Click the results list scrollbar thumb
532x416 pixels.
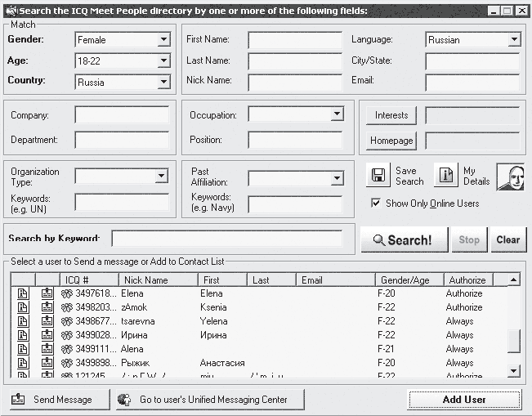point(514,342)
